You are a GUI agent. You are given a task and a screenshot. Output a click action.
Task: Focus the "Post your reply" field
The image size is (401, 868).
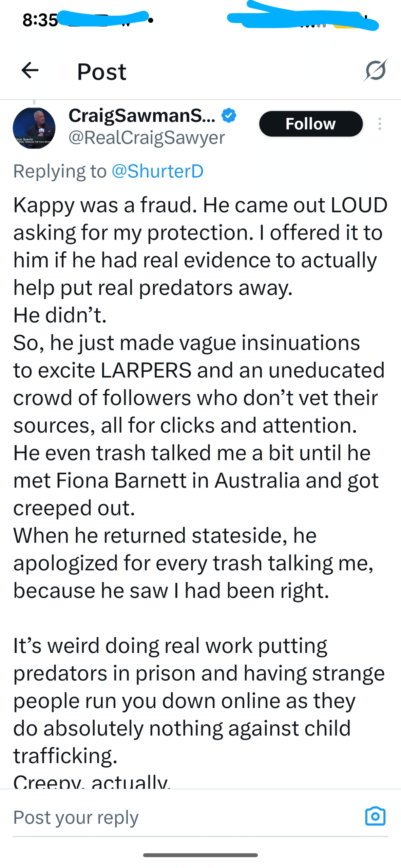pyautogui.click(x=170, y=817)
